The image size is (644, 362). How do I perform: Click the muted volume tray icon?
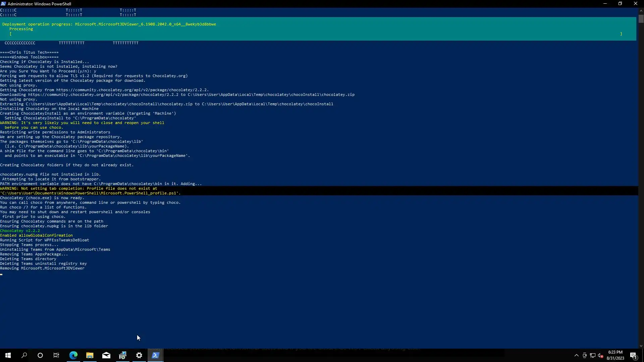point(600,355)
